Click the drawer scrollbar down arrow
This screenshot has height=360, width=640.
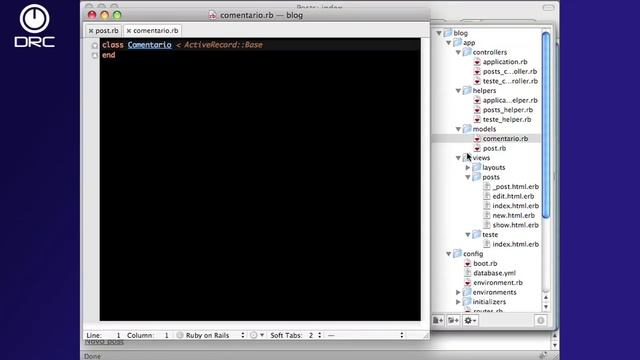pos(546,307)
